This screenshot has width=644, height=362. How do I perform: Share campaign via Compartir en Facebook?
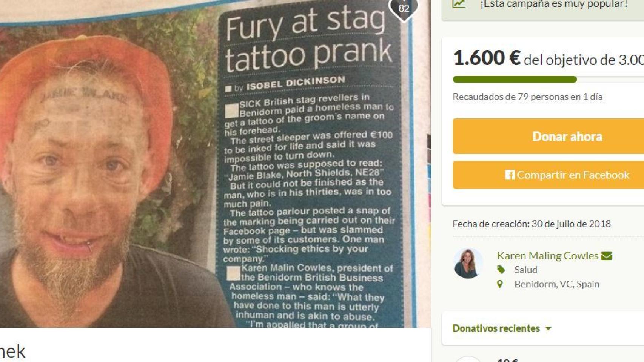click(567, 175)
